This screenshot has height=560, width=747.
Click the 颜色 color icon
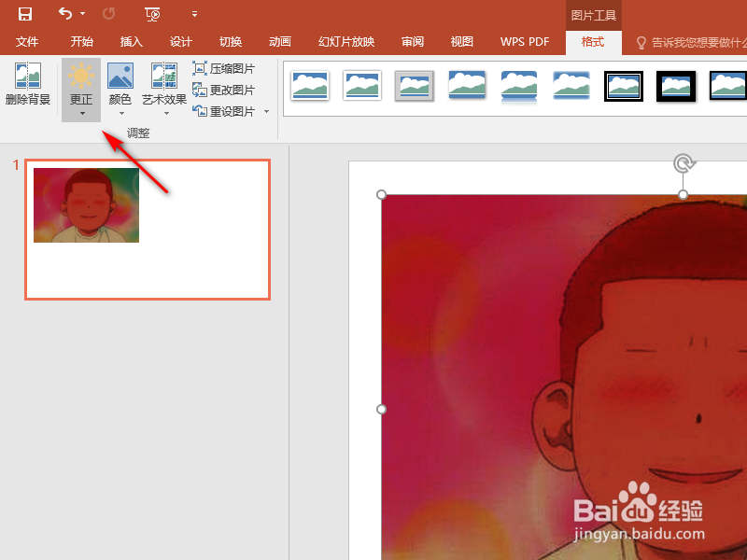point(120,76)
